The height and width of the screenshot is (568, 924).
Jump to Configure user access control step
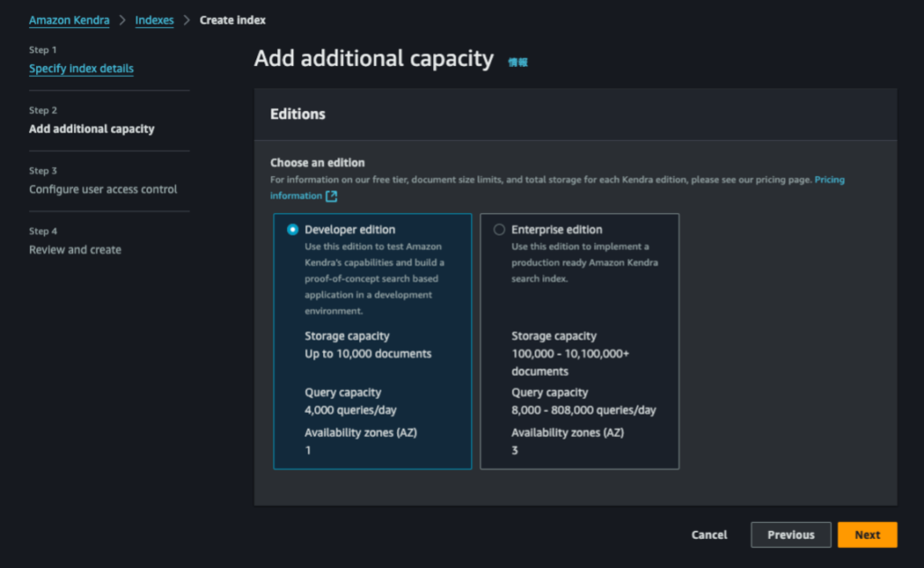click(x=103, y=190)
